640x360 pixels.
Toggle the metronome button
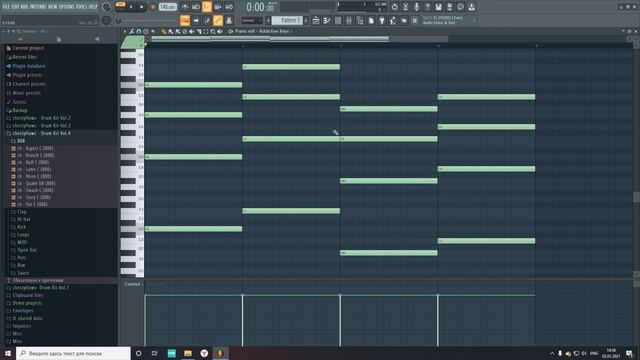[x=185, y=7]
